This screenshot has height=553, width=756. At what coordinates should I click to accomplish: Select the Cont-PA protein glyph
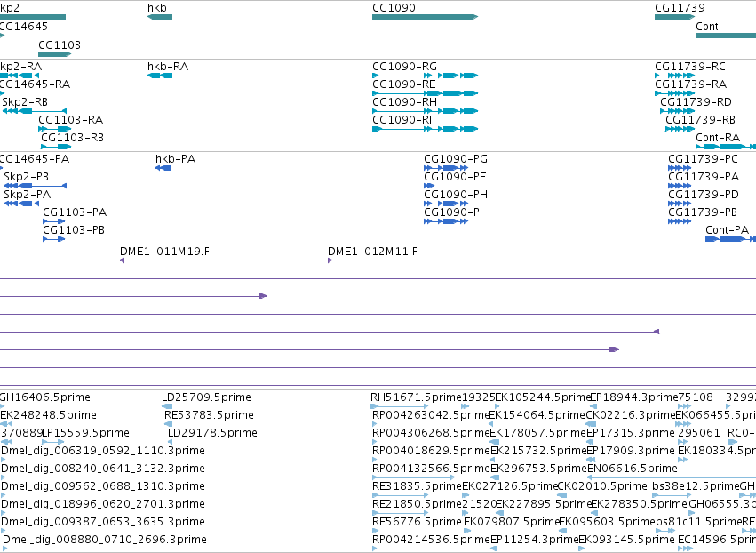tap(730, 239)
